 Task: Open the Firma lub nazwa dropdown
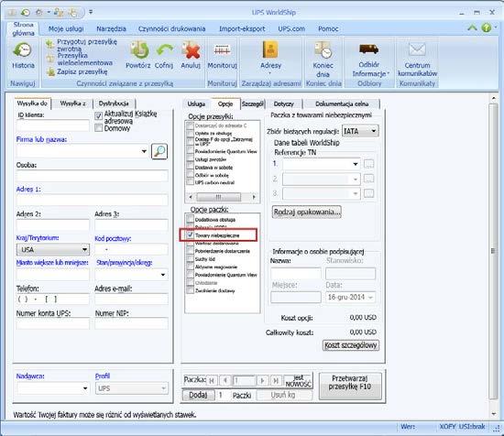[x=144, y=151]
